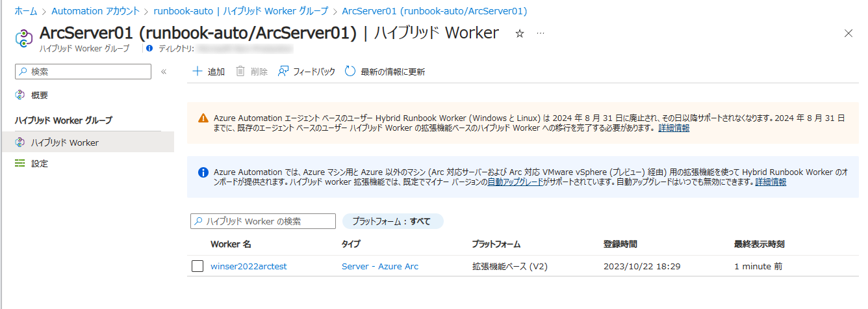Click the ホーム breadcrumb link
The height and width of the screenshot is (309, 868).
(x=25, y=11)
